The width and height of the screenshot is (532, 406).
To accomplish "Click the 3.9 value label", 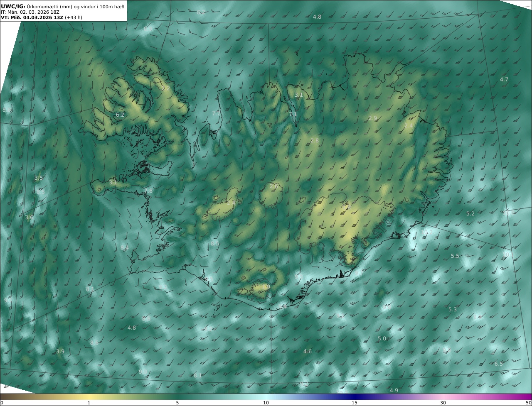I will (60, 352).
